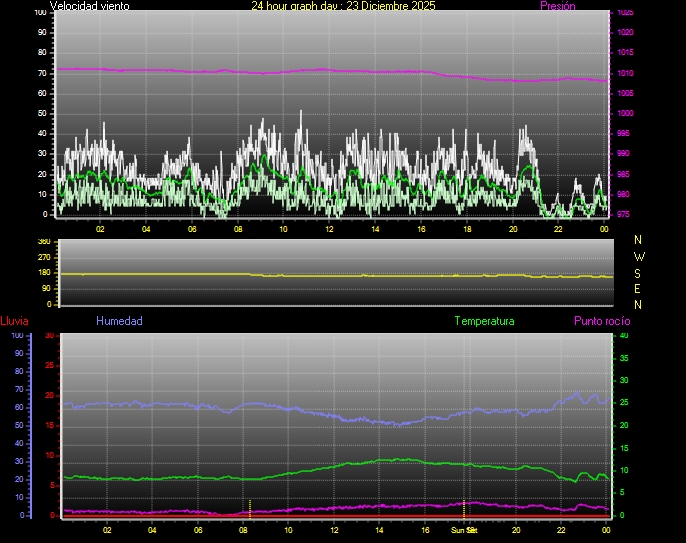This screenshot has width=686, height=543.
Task: Click hour 12 on the wind graph axis
Action: click(329, 229)
